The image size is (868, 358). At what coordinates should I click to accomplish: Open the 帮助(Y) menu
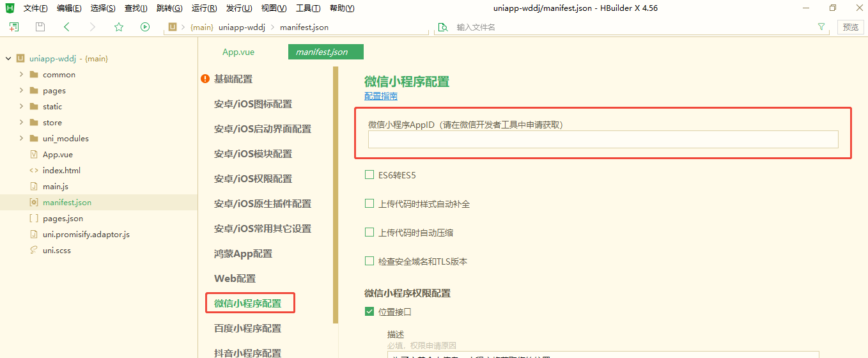coord(342,8)
